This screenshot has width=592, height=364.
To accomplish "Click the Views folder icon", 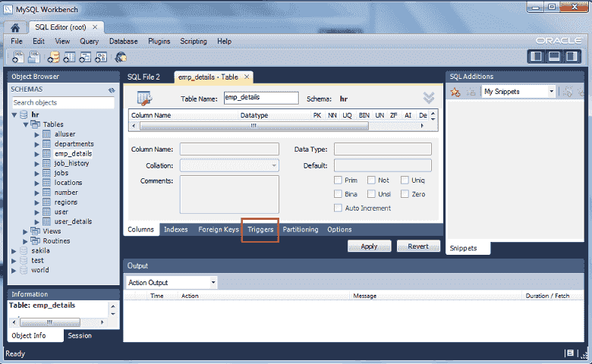I will pos(36,231).
